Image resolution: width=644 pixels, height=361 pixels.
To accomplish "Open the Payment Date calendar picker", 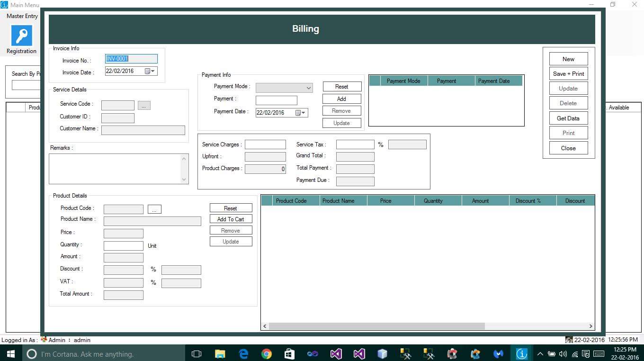I will (x=302, y=112).
